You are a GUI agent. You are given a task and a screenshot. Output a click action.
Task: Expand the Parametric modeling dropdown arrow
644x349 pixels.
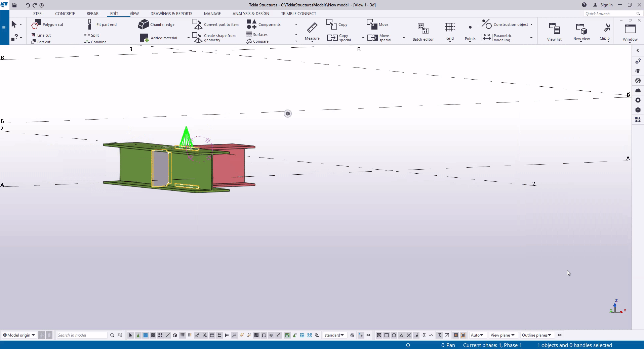coord(531,38)
